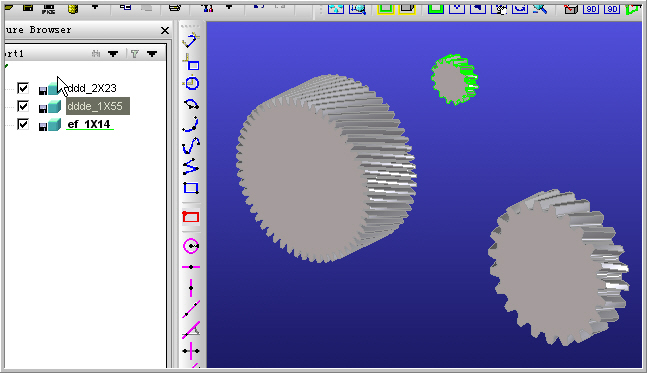
Task: Click the PNG export toolbar icon
Action: click(x=49, y=9)
